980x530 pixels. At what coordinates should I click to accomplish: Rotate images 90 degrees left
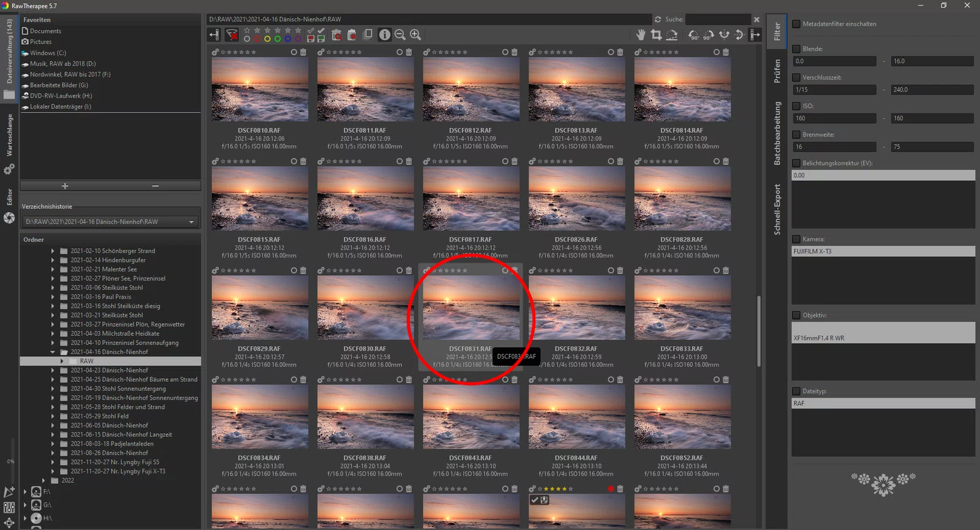[x=693, y=35]
